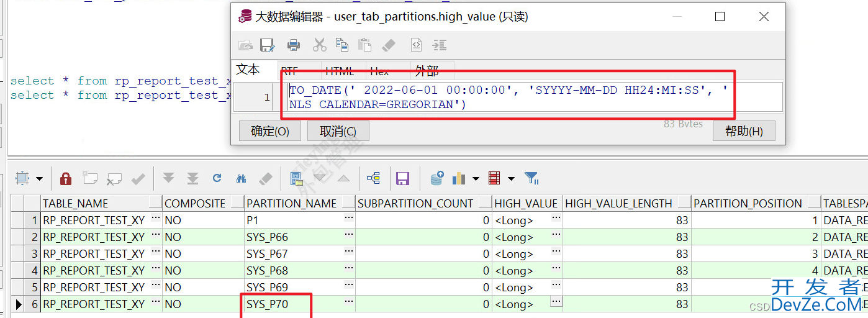Select the SYS_P70 partition name cell
868x318 pixels.
(x=301, y=304)
